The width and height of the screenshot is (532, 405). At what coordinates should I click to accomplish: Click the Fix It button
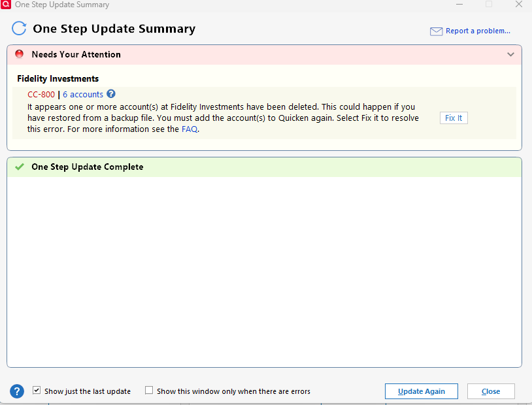454,118
